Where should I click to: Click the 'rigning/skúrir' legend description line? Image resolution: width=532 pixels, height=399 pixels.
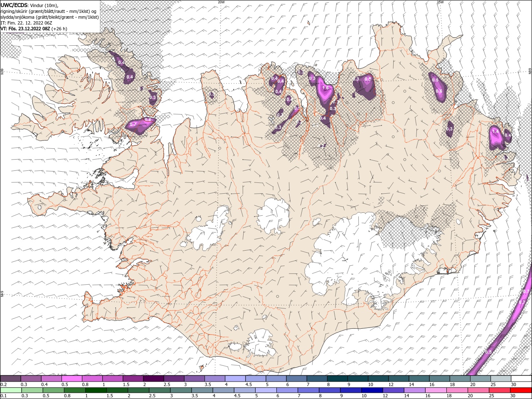[x=49, y=11]
